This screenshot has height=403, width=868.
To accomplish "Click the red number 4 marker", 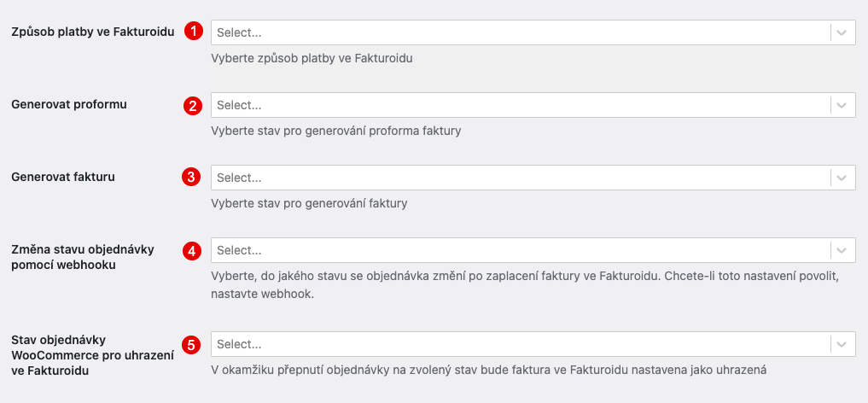I will [191, 251].
